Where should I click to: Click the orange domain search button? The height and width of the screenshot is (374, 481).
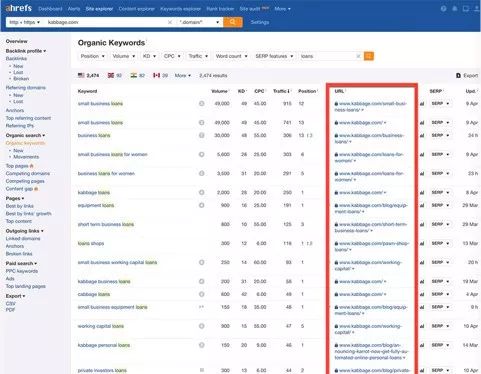tap(233, 22)
